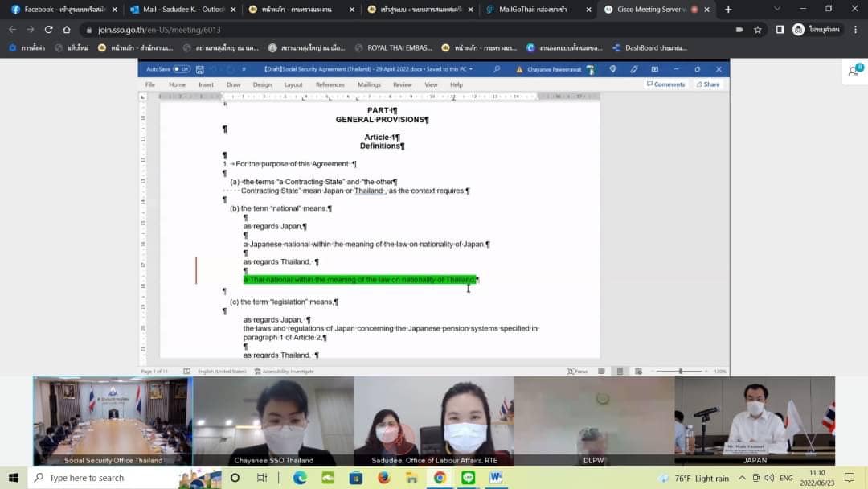Viewport: 868px width, 489px height.
Task: Switch to Print Layout view in status bar
Action: pos(620,371)
